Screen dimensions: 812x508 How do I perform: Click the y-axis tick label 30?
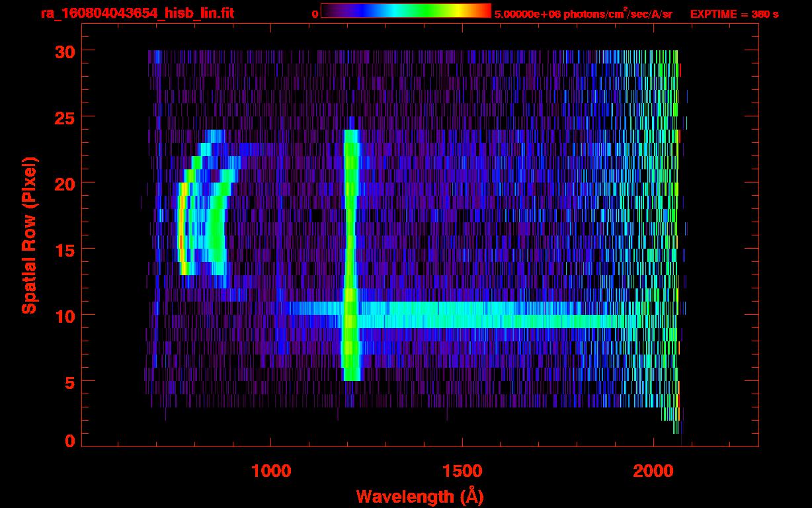click(63, 51)
